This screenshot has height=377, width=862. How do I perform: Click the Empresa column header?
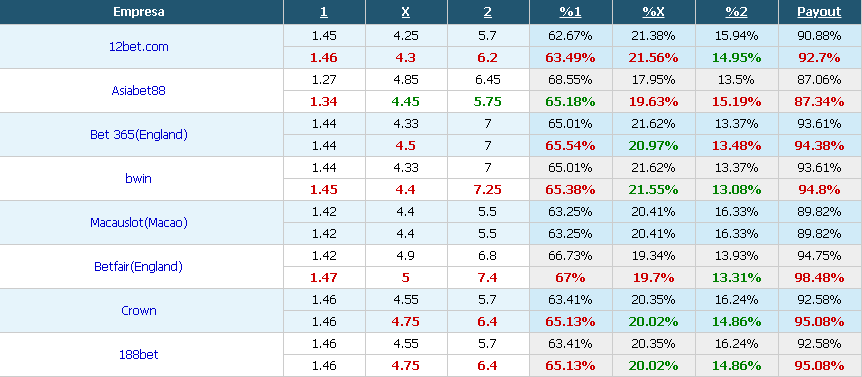[x=139, y=12]
